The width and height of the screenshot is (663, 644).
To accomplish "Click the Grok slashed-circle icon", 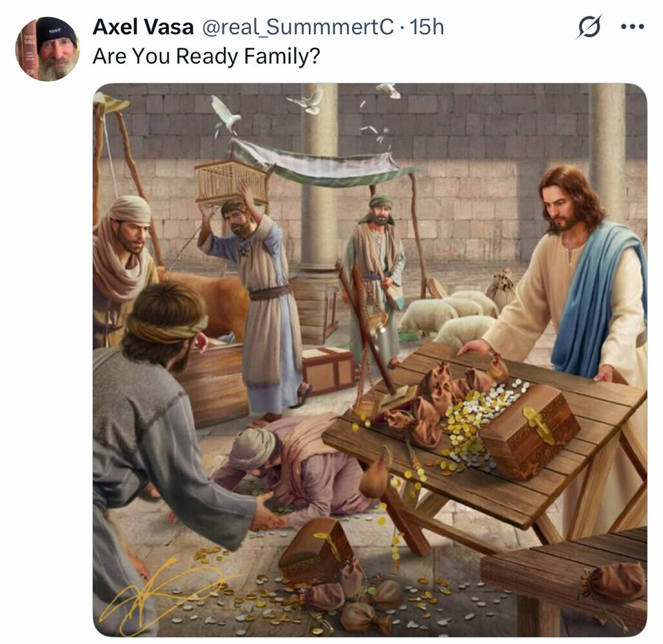I will click(x=589, y=27).
